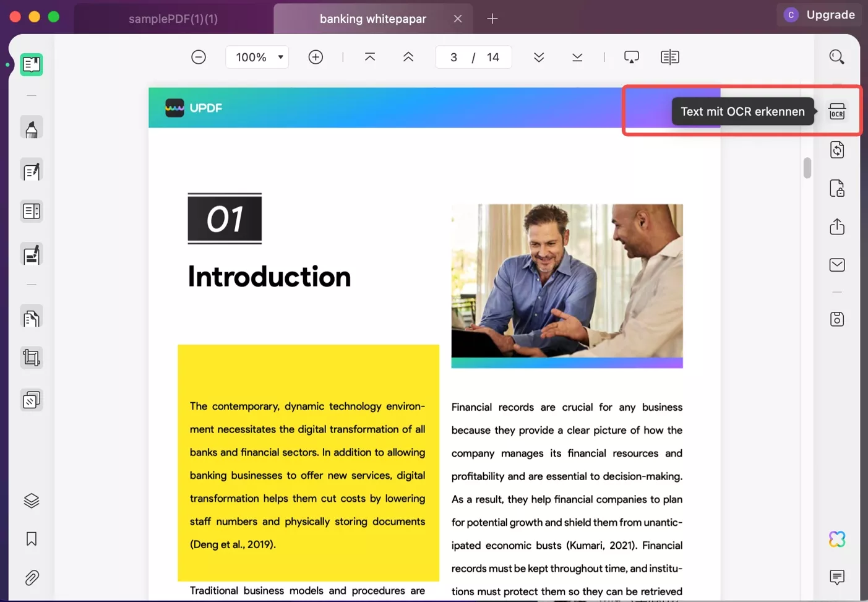This screenshot has width=868, height=602.
Task: Select the highlighter markup tool
Action: pos(31,127)
